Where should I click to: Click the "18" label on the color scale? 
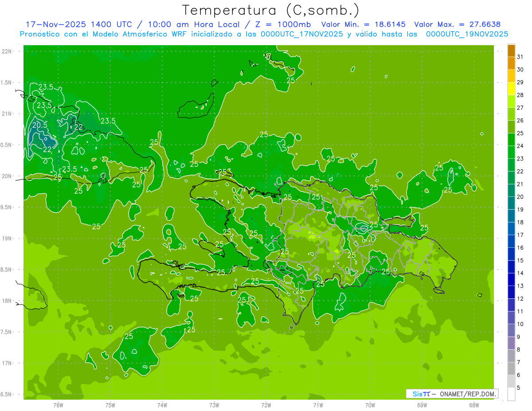pyautogui.click(x=520, y=222)
